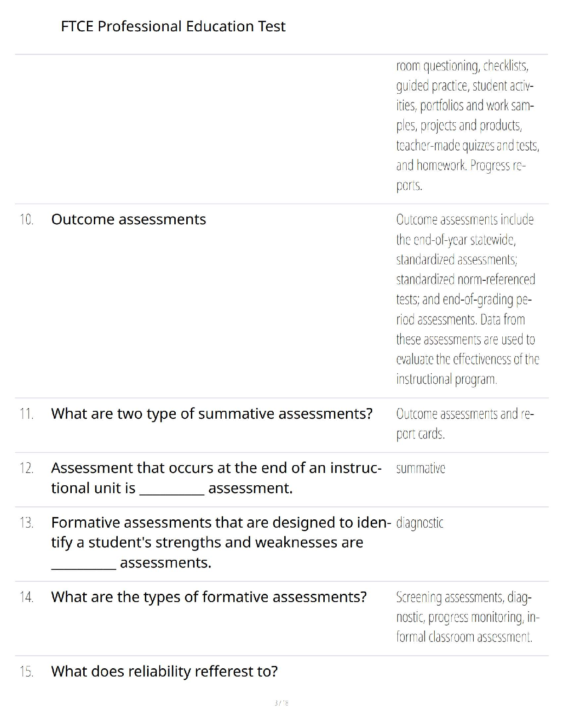Click the answer beginning 'Screening assessments'

pyautogui.click(x=467, y=617)
